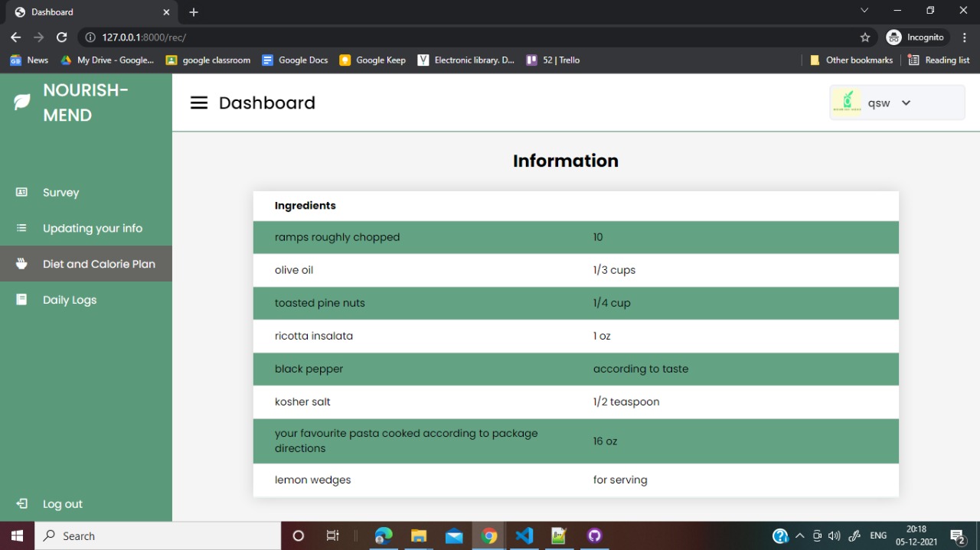Viewport: 980px width, 550px height.
Task: Open the notification center icon
Action: [958, 536]
